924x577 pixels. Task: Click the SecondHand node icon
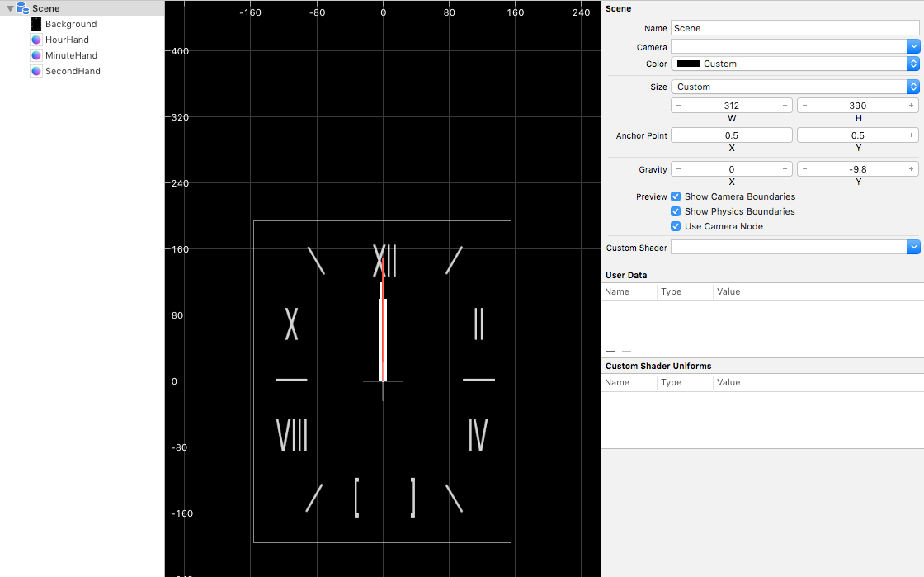[36, 71]
